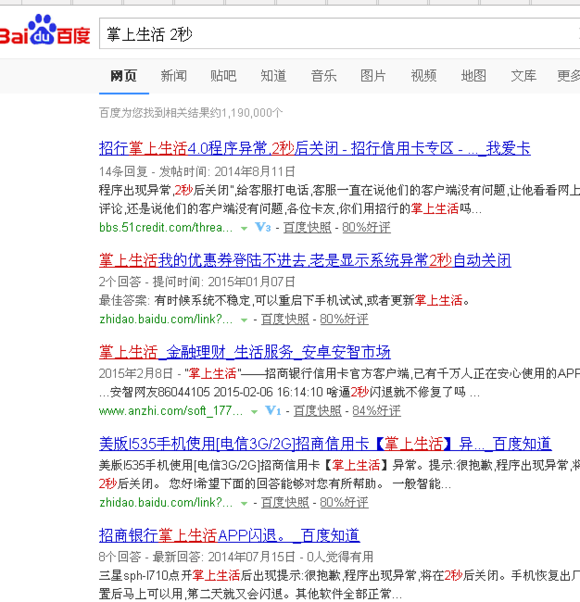Click the V3 credibility badge icon
The width and height of the screenshot is (580, 602).
[x=263, y=227]
